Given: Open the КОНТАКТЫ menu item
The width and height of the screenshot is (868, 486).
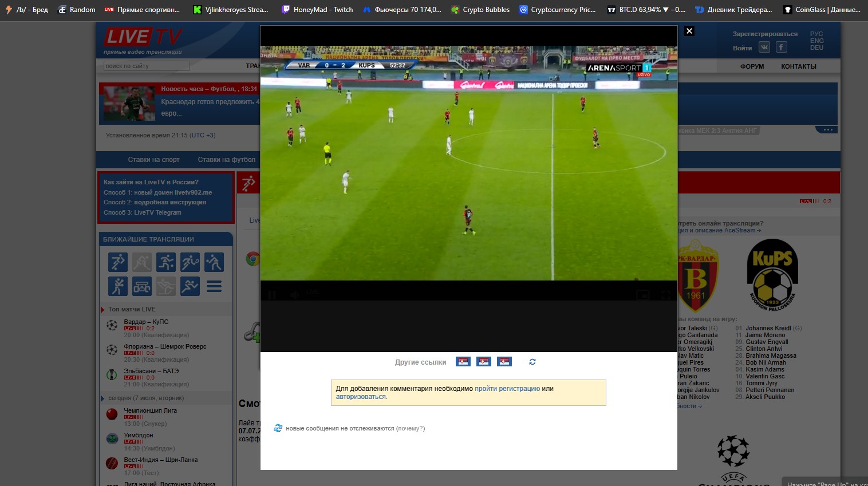Looking at the screenshot, I should [799, 66].
